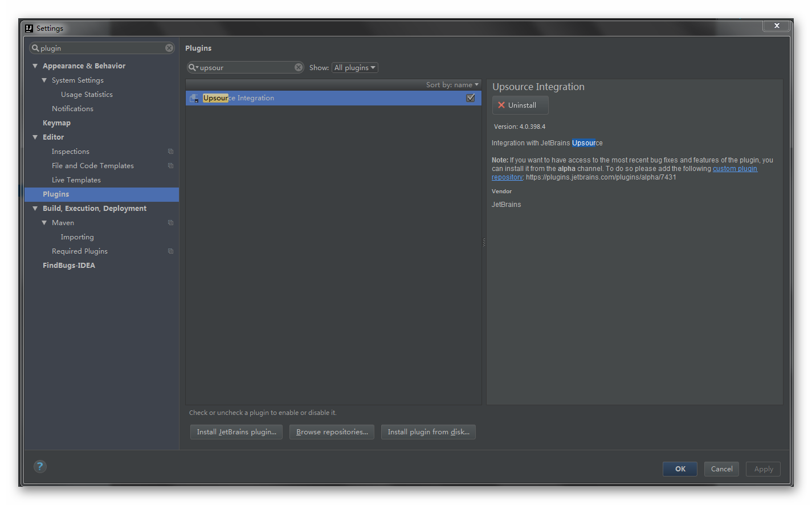Select the Plugins settings page
The height and width of the screenshot is (505, 812).
click(x=101, y=194)
